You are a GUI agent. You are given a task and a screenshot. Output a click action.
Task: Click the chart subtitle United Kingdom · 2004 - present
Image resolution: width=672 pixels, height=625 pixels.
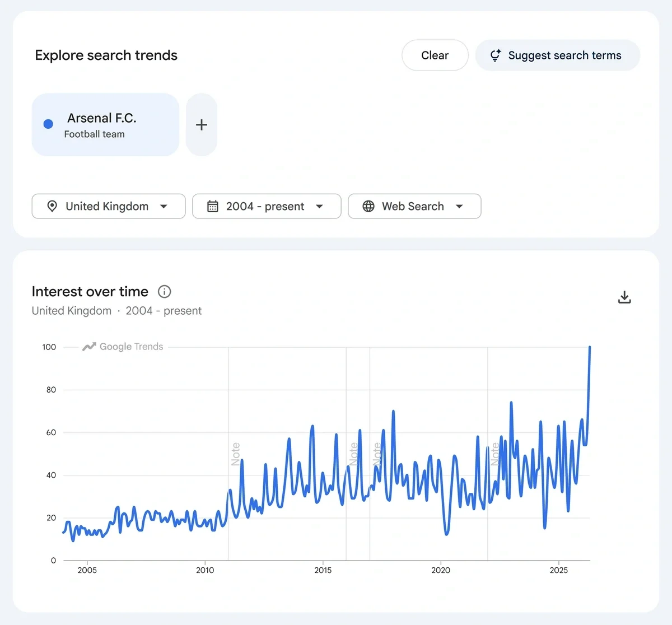click(x=116, y=311)
